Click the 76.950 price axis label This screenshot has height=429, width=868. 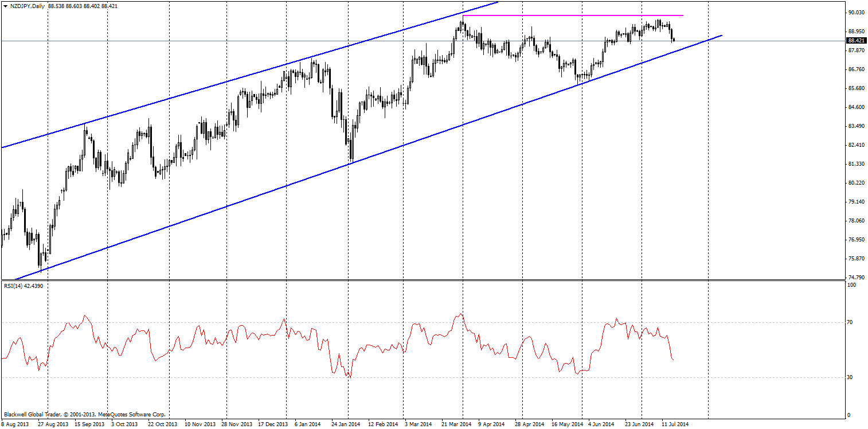point(856,240)
